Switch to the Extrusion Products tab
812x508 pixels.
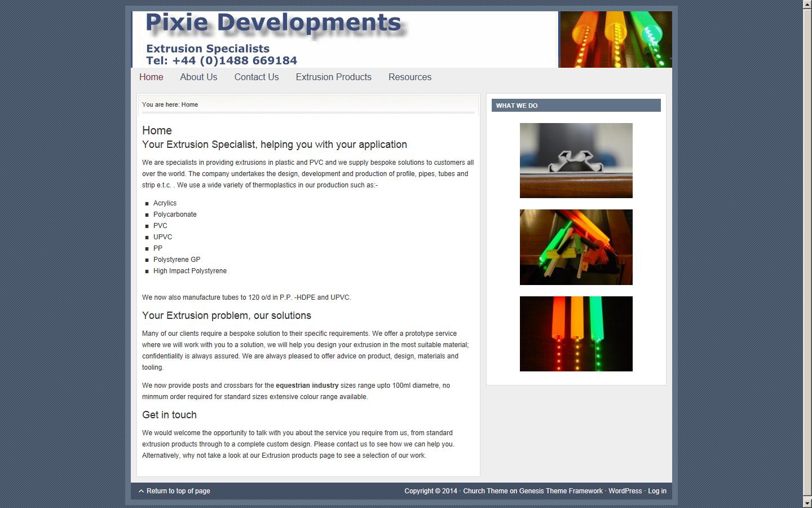(x=333, y=77)
